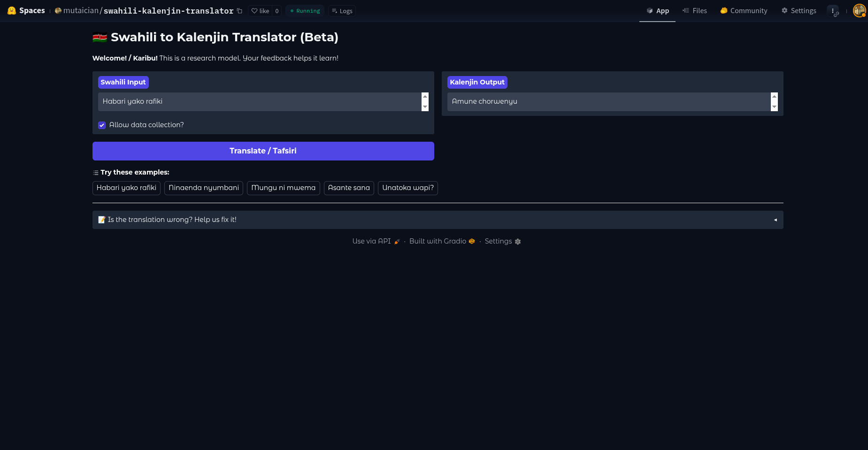Uncheck the Allow data collection checkbox
The width and height of the screenshot is (868, 450).
[102, 125]
